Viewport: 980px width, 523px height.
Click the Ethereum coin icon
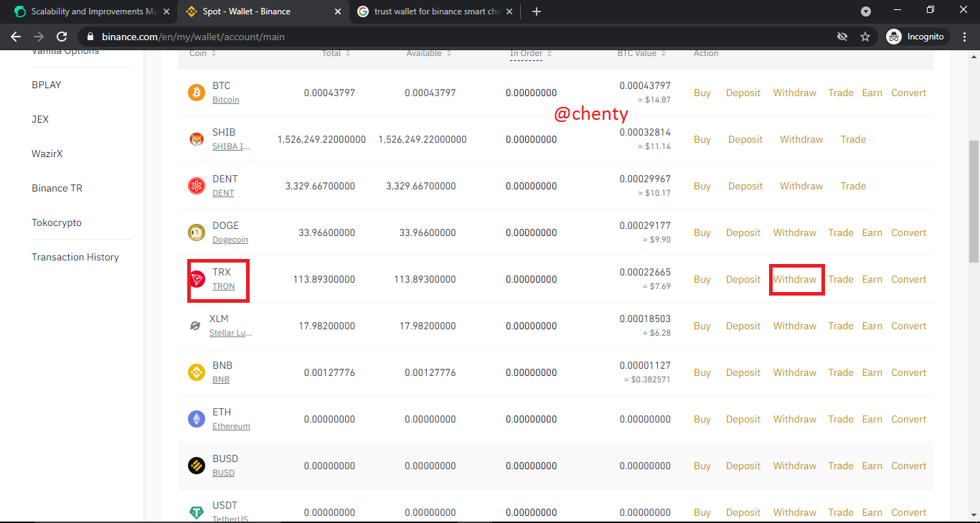pyautogui.click(x=197, y=419)
